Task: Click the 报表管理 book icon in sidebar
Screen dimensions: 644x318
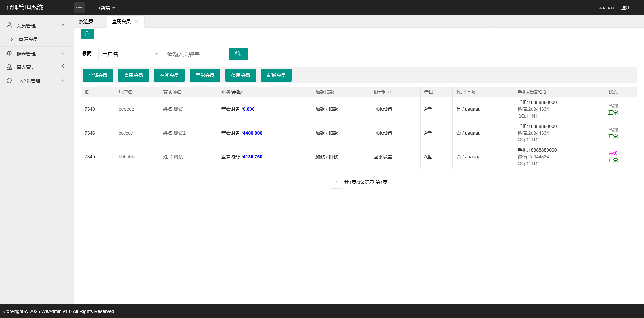Action: 9,54
